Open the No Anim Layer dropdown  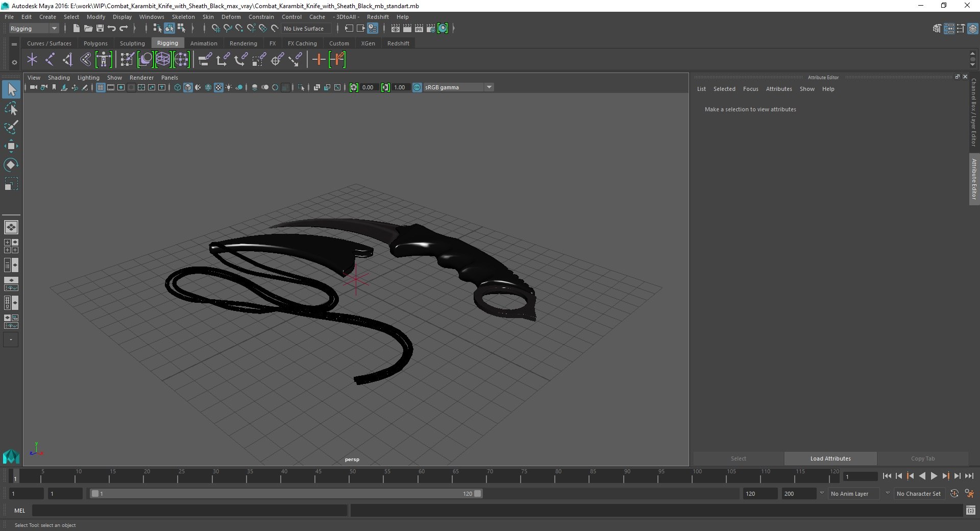point(855,494)
